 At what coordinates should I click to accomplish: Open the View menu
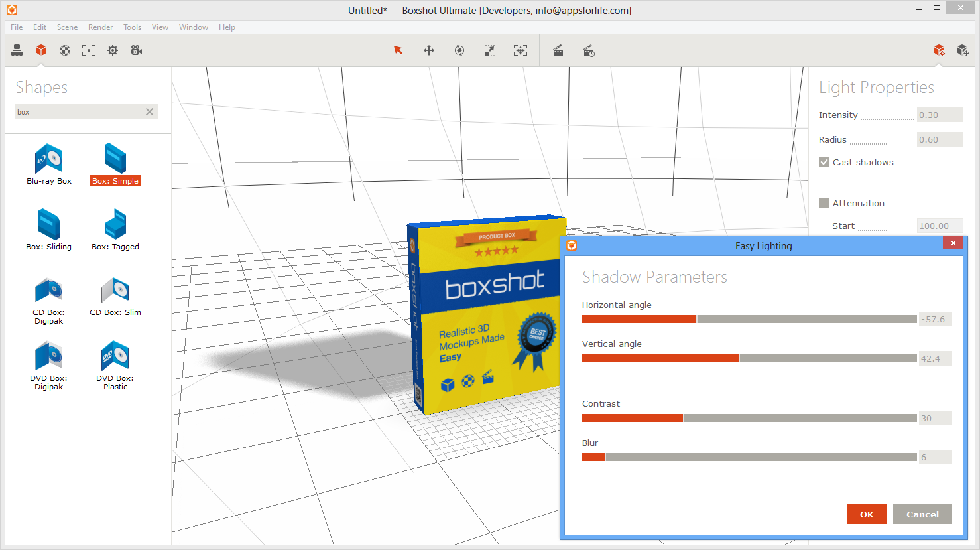click(160, 27)
